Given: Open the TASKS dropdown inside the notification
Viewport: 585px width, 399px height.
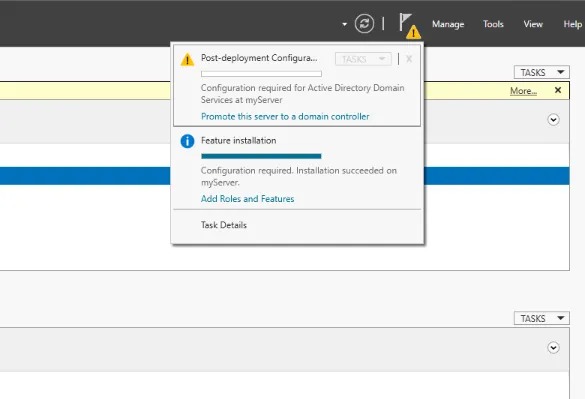Looking at the screenshot, I should pyautogui.click(x=363, y=59).
